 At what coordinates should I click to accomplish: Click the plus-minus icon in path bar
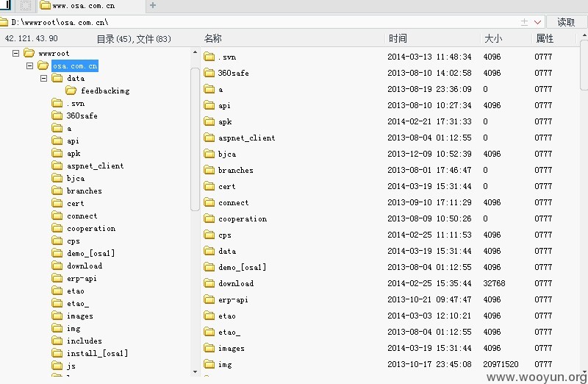[x=524, y=22]
